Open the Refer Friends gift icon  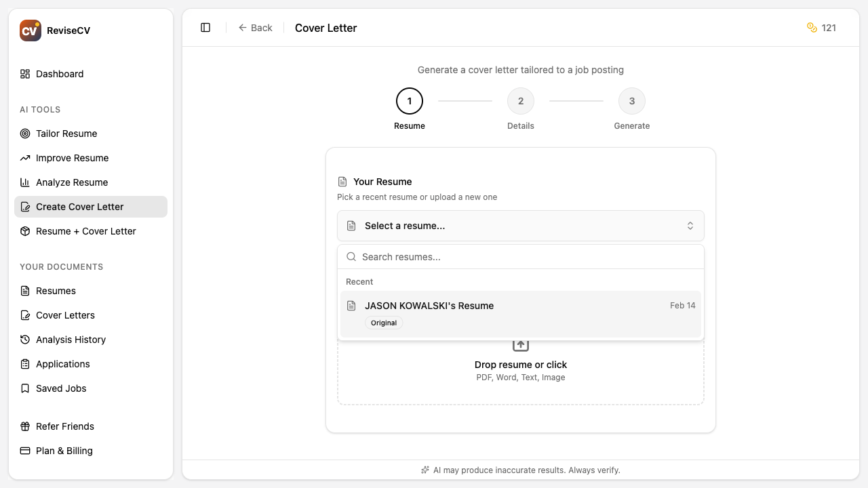pyautogui.click(x=24, y=426)
